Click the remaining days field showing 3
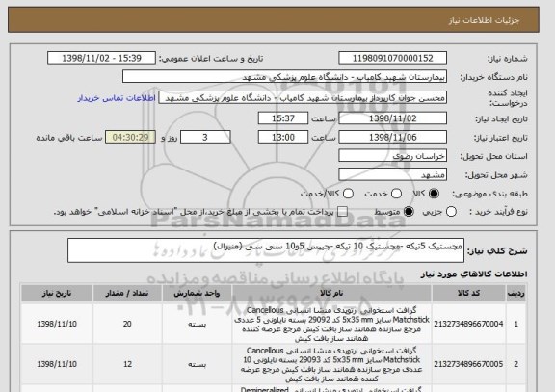The height and width of the screenshot is (392, 555). (x=205, y=138)
